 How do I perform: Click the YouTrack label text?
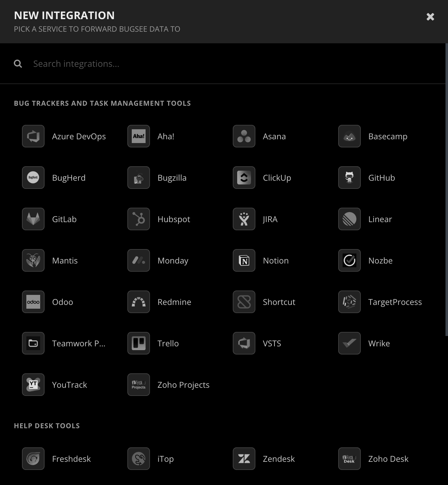pyautogui.click(x=70, y=385)
